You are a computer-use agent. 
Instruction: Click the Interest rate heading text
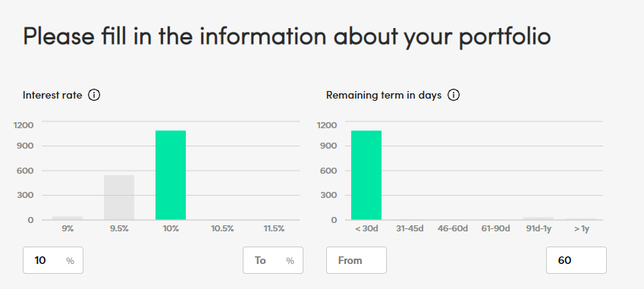coord(52,96)
